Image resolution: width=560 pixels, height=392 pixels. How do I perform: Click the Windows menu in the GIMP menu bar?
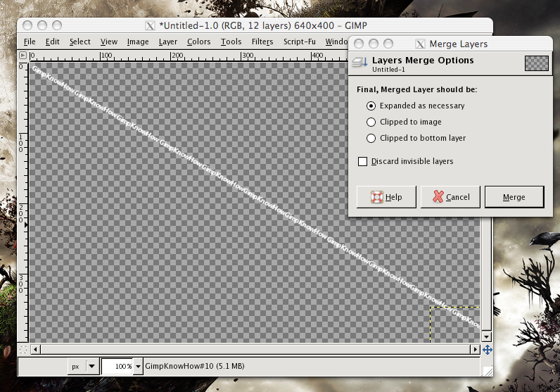tap(336, 42)
